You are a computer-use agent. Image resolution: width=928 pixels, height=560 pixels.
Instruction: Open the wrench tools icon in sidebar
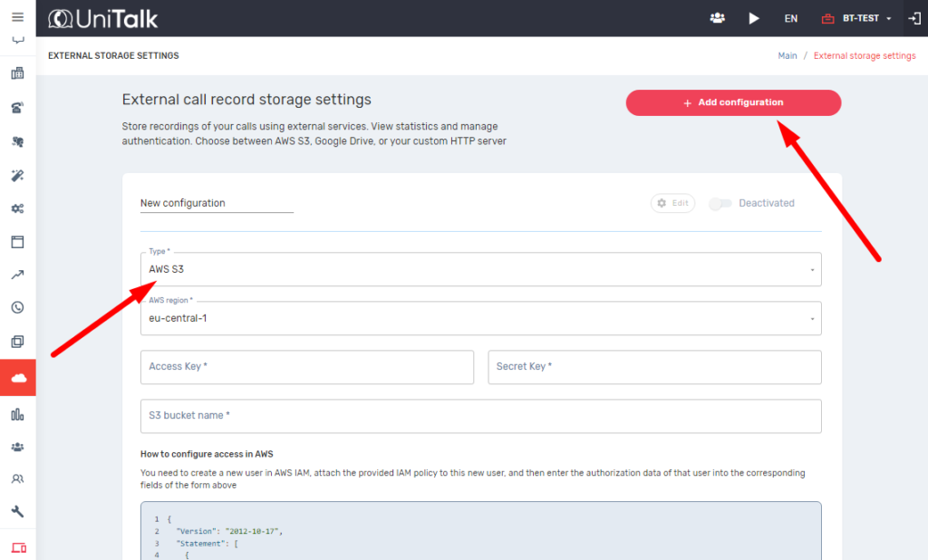(x=17, y=512)
